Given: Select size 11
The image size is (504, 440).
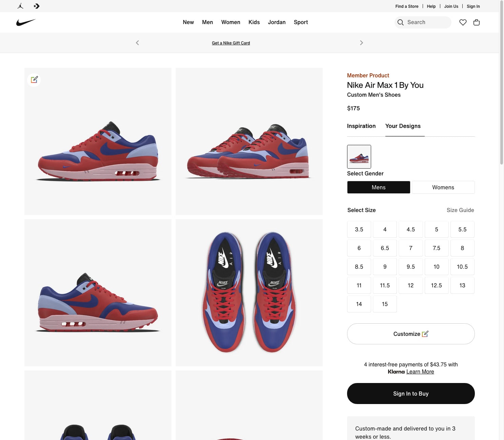Looking at the screenshot, I should click(x=359, y=285).
